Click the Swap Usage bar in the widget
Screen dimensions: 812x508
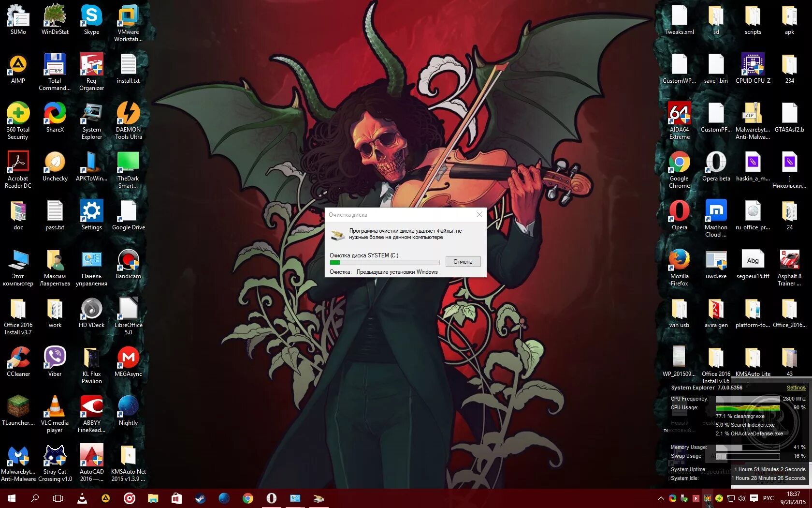click(747, 456)
